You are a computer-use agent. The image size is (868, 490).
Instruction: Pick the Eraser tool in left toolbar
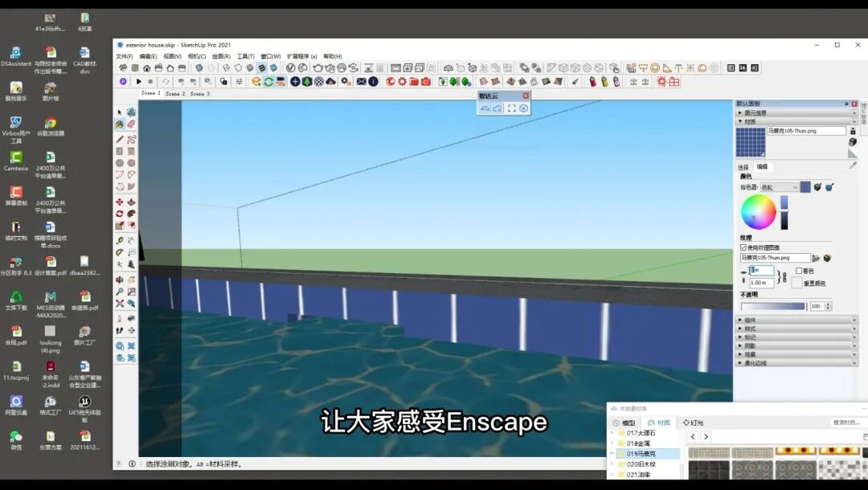click(131, 125)
